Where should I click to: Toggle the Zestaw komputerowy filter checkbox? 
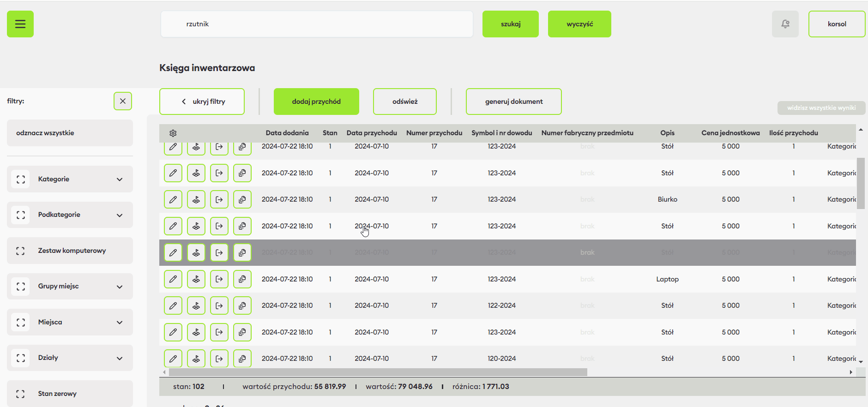[x=20, y=251]
